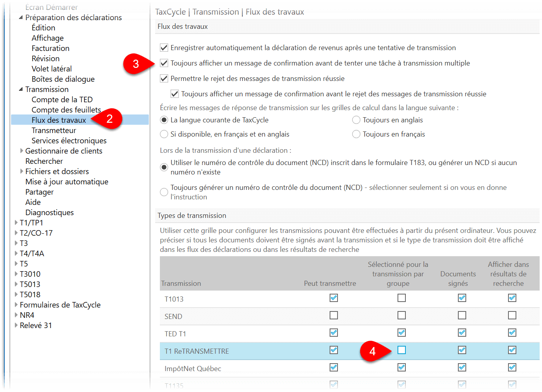Toggle 'Permettre le rejet des messages' checkbox
The width and height of the screenshot is (542, 392).
[164, 79]
